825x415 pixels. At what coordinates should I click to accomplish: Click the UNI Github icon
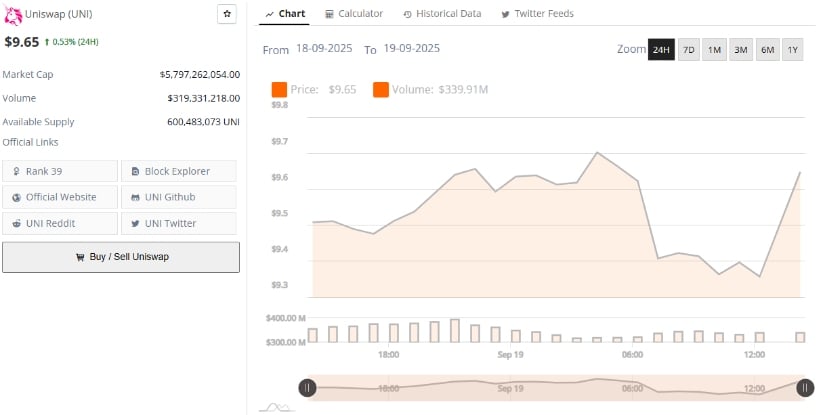pos(135,197)
